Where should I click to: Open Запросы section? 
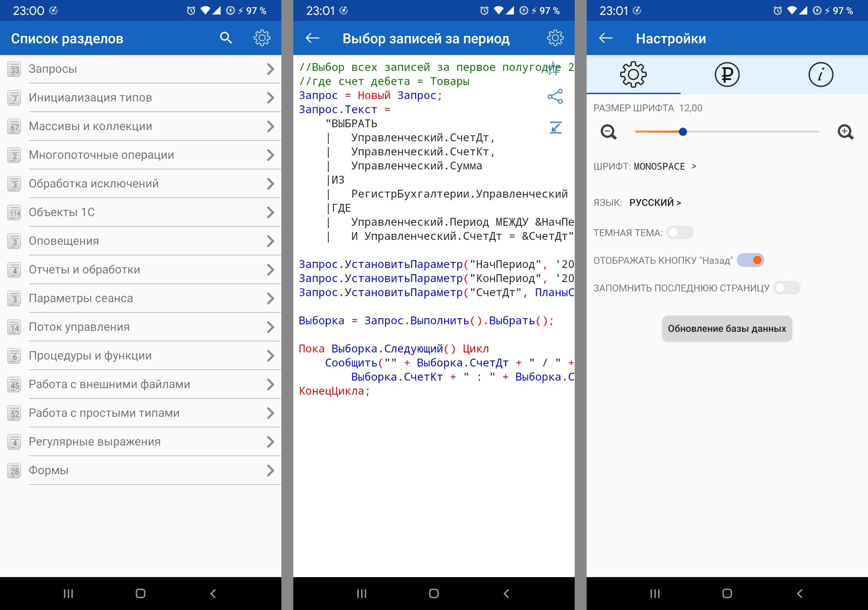click(141, 69)
